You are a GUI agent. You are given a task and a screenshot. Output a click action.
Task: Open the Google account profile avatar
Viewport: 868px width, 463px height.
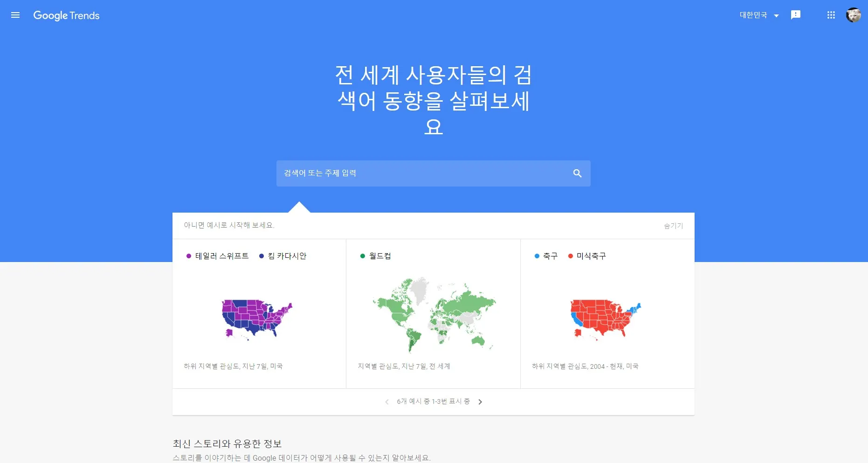854,15
